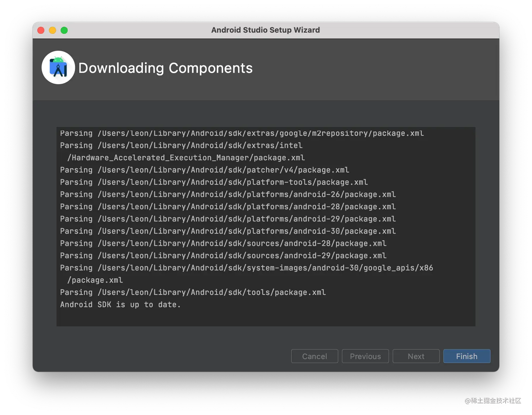Select the extras/intel log line
The height and width of the screenshot is (415, 532).
[181, 146]
